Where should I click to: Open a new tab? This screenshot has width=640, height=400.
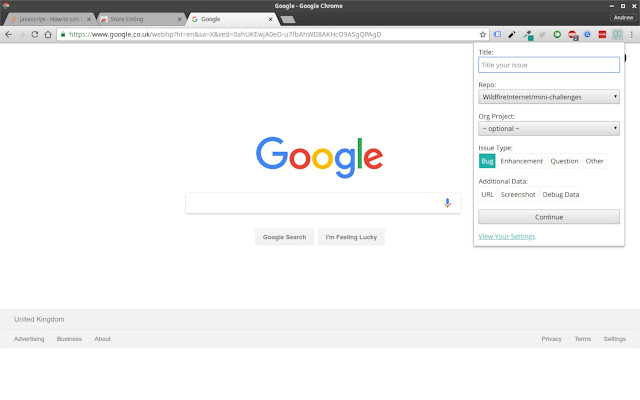[288, 20]
